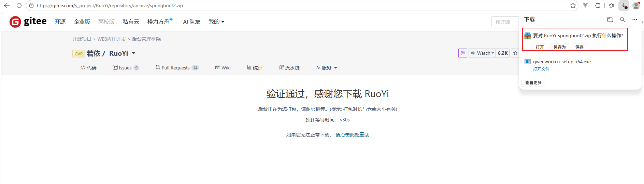This screenshot has width=644, height=184.
Task: Click the 6.2K watchers count
Action: click(502, 53)
